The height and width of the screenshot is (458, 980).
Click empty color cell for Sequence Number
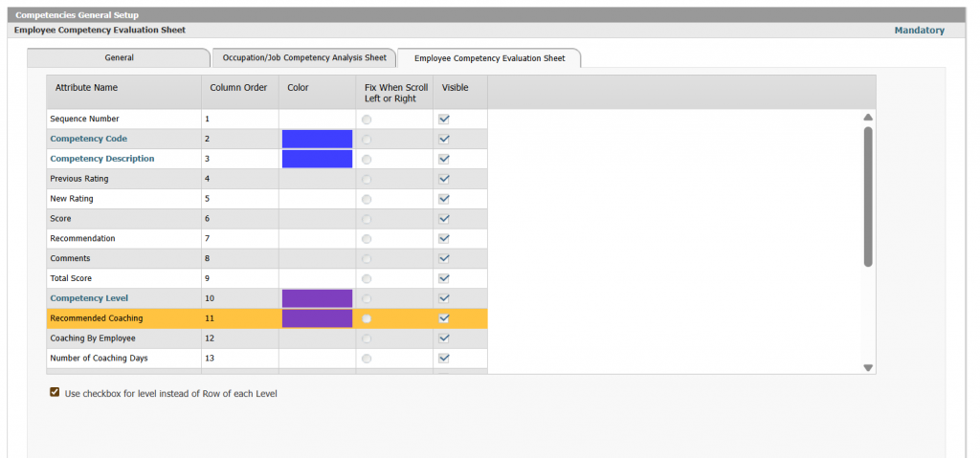[317, 119]
